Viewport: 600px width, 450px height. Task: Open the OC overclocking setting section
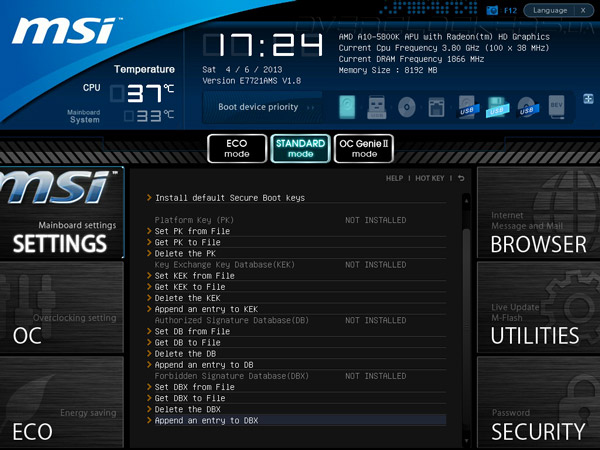(62, 307)
